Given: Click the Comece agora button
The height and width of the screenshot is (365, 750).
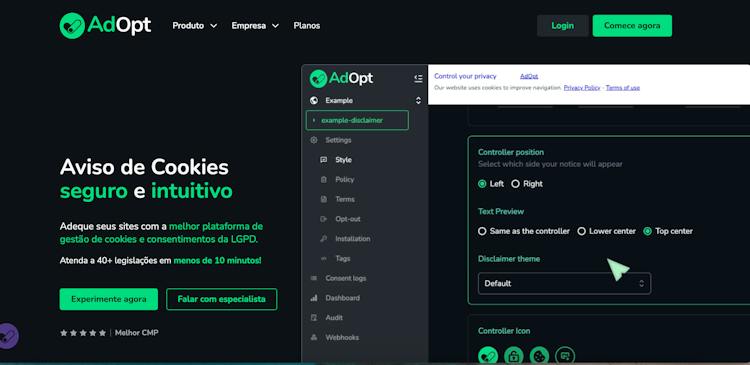Looking at the screenshot, I should click(632, 26).
